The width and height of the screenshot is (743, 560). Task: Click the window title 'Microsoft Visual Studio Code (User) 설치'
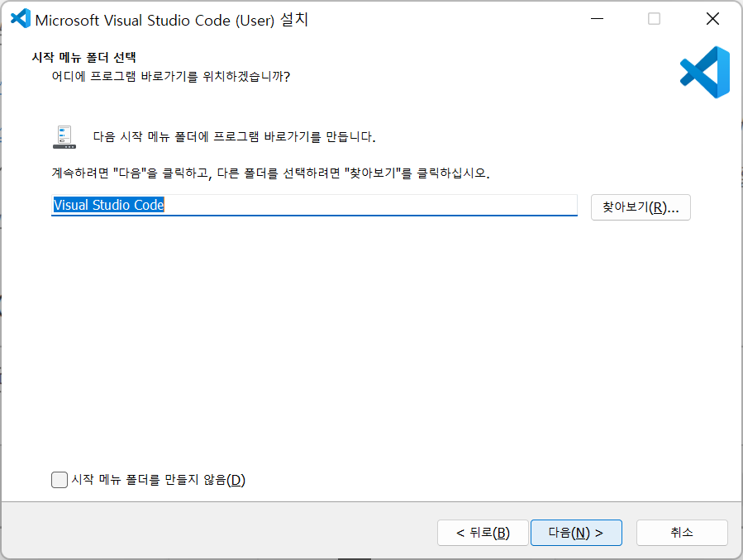click(x=172, y=20)
